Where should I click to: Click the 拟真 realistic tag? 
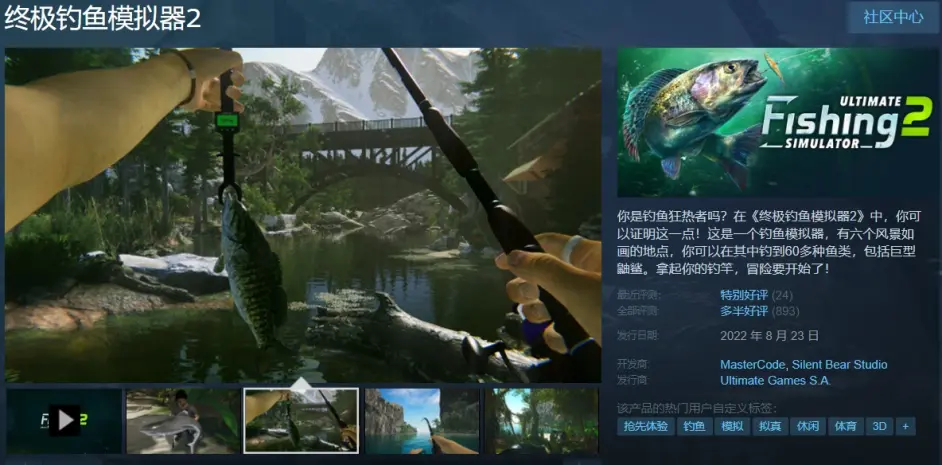(770, 426)
